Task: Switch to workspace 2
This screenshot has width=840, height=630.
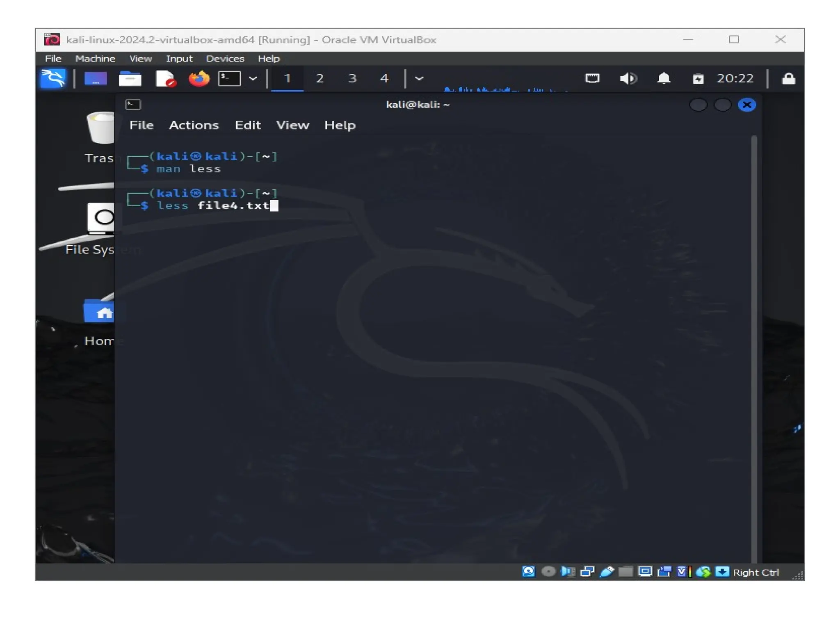Action: pos(320,78)
